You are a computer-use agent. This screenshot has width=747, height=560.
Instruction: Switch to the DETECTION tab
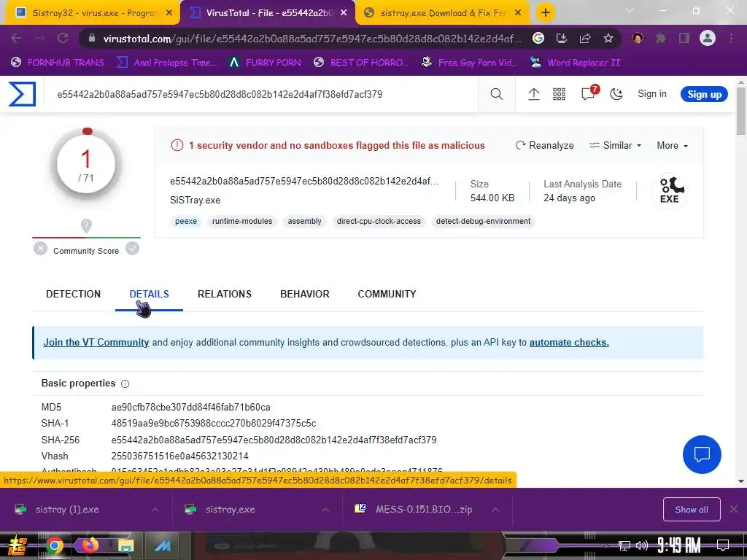pos(74,295)
